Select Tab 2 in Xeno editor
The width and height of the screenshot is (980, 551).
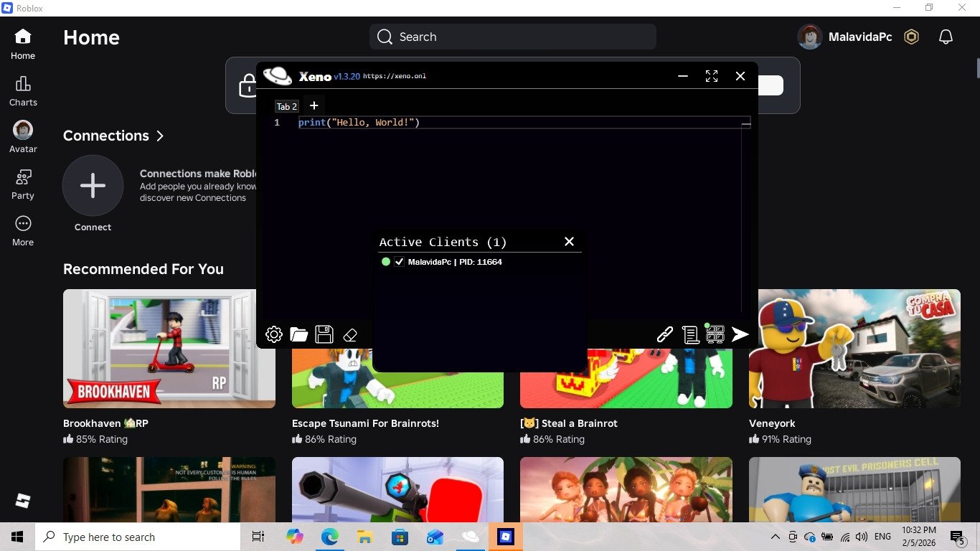click(x=286, y=106)
